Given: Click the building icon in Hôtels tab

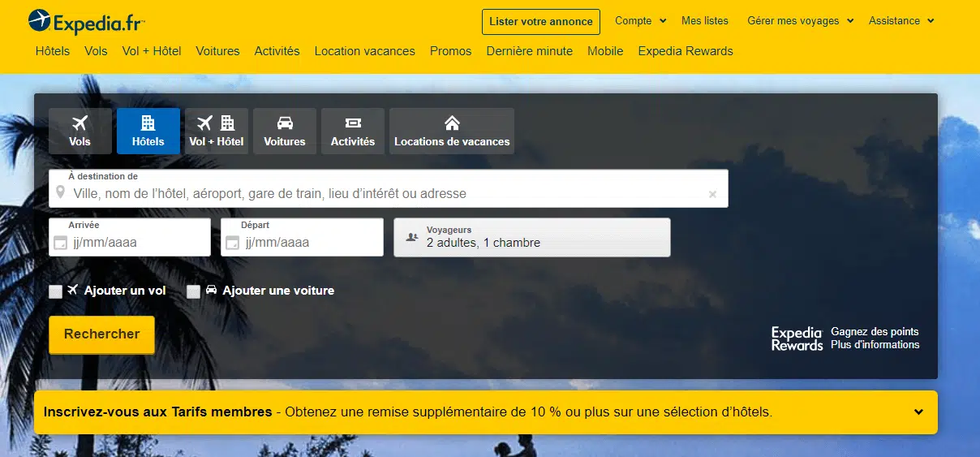Looking at the screenshot, I should coord(148,123).
